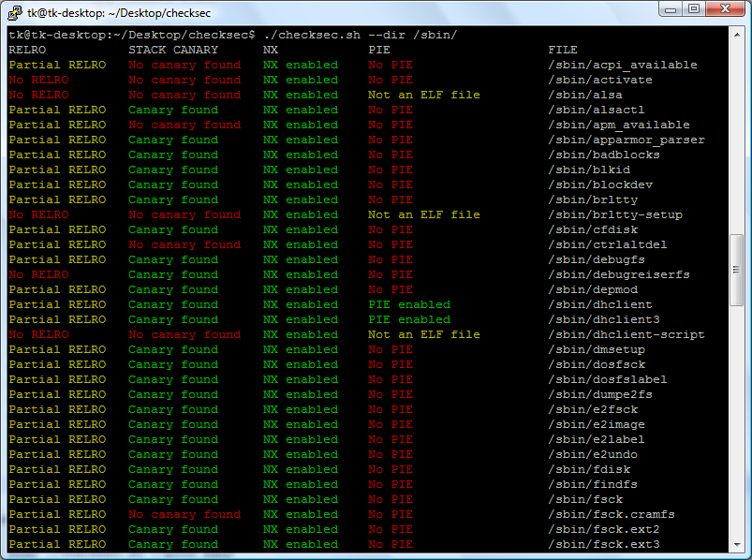Click 'PIE enabled' in the dhclient row
The height and width of the screenshot is (560, 752).
coord(409,304)
